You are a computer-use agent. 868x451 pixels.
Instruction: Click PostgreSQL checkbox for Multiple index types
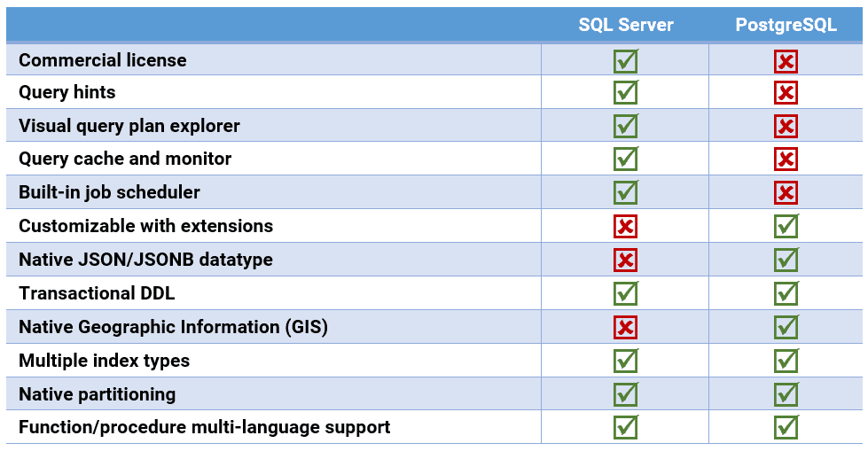coord(786,361)
